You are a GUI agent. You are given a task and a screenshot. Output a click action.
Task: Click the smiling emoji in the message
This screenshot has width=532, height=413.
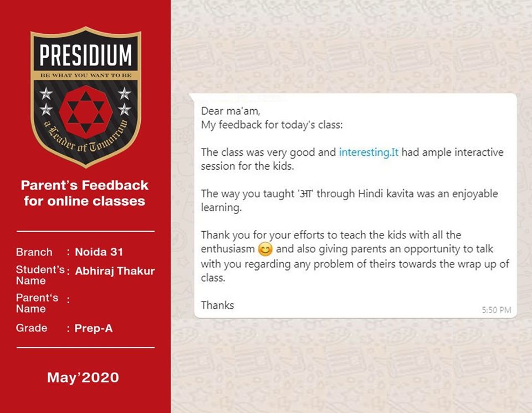265,249
